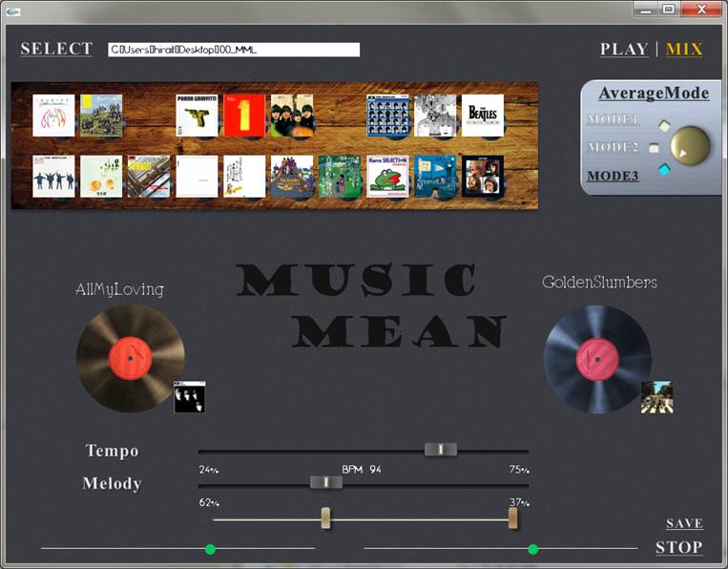Choose the green illustrated album cover
The width and height of the screenshot is (728, 569).
[340, 177]
